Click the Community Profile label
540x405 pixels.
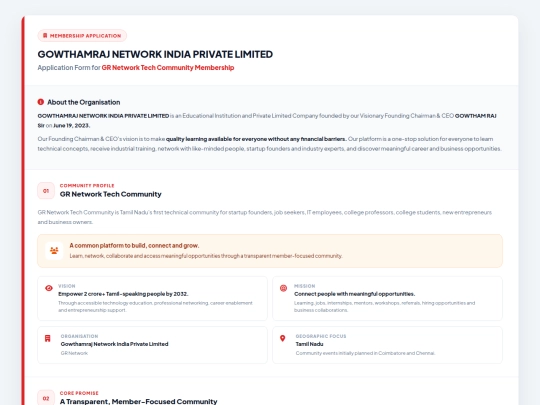click(x=87, y=186)
